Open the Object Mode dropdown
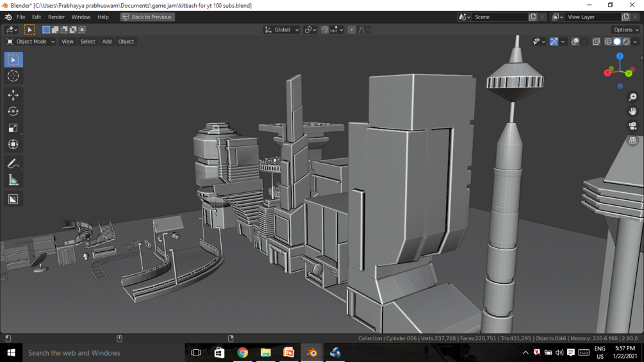The image size is (644, 362). [31, 42]
